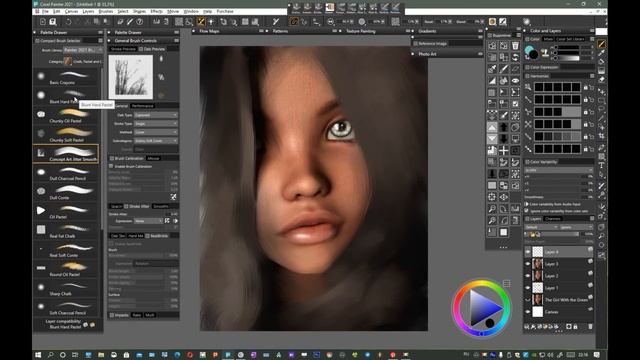
Task: Select the Basic Crayons brush variant
Action: point(67,77)
